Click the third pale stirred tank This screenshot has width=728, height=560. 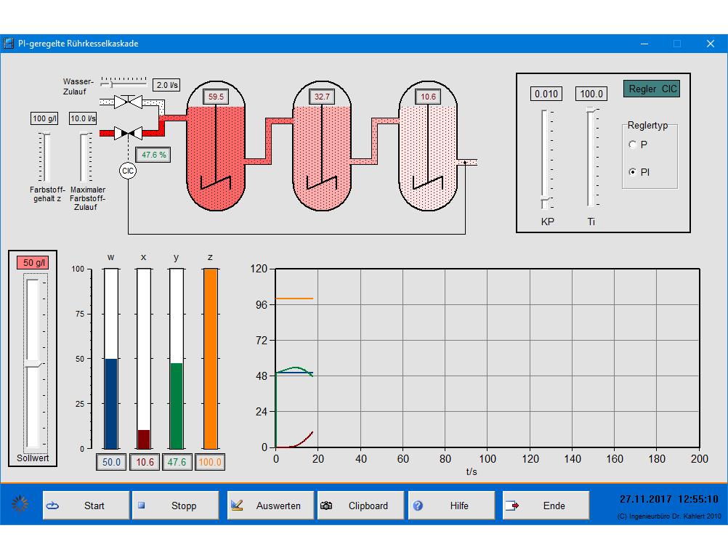point(428,146)
